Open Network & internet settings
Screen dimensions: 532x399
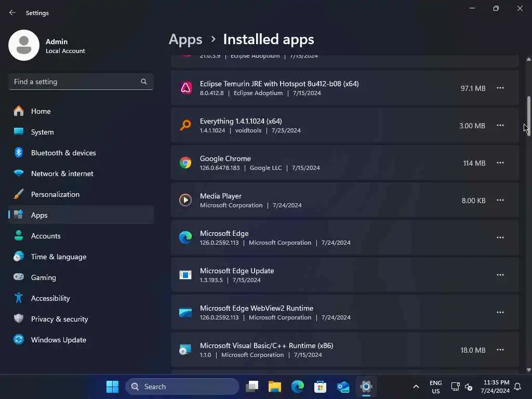(x=81, y=174)
